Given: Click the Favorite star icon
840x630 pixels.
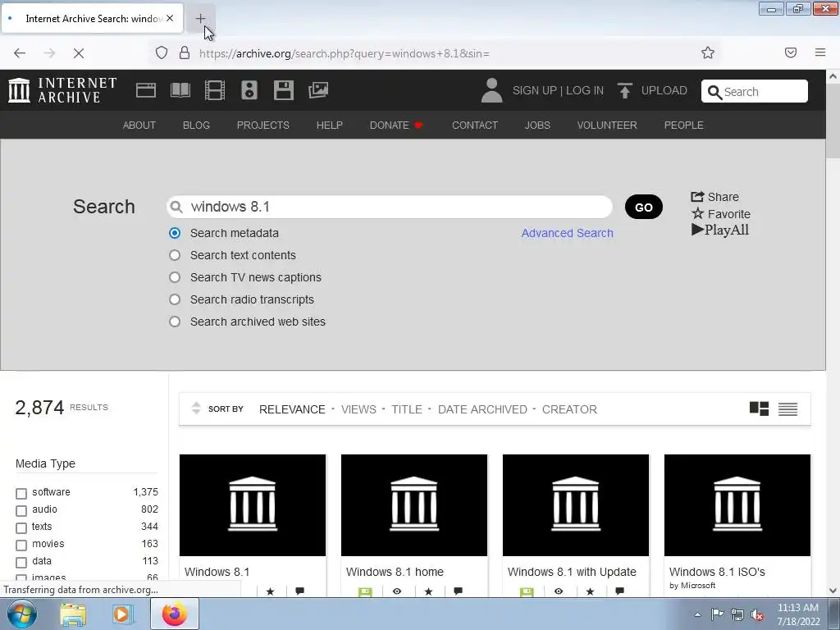Looking at the screenshot, I should [697, 214].
